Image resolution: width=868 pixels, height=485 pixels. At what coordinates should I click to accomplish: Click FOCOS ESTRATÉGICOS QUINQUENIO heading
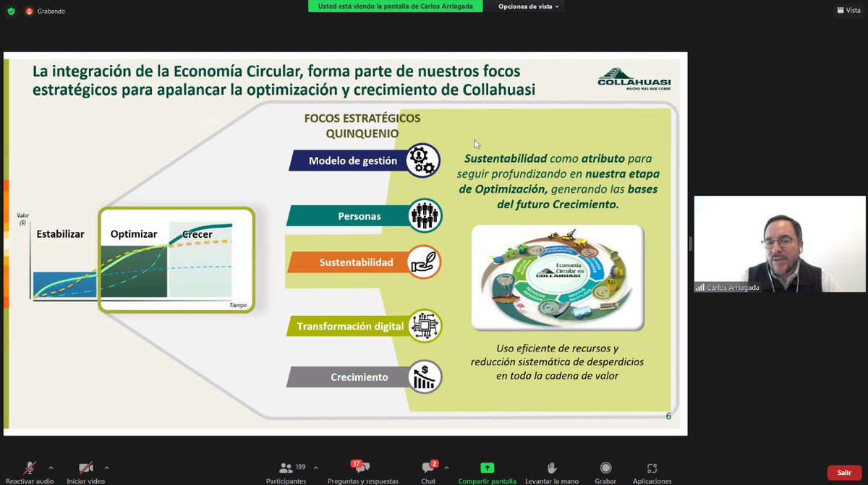click(x=362, y=126)
